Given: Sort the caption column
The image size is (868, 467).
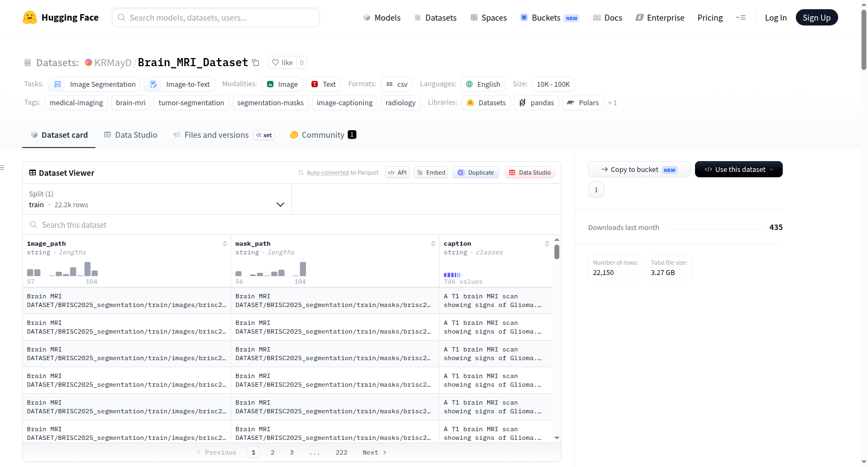Looking at the screenshot, I should 547,244.
